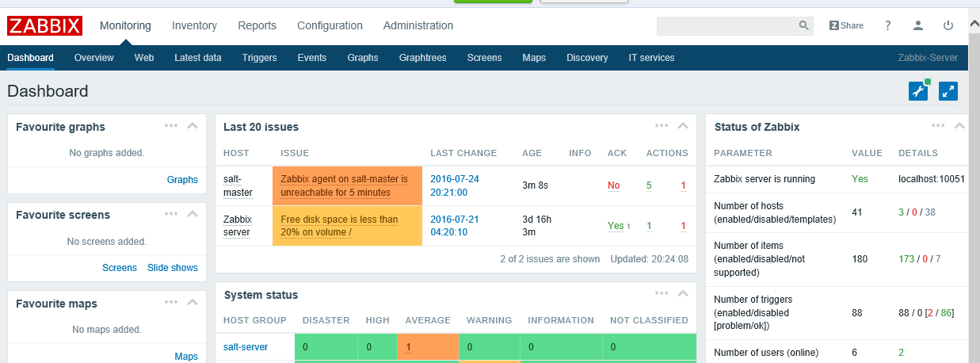Click the localhost:10051 details value
Screen dimensions: 980x363
pyautogui.click(x=932, y=179)
